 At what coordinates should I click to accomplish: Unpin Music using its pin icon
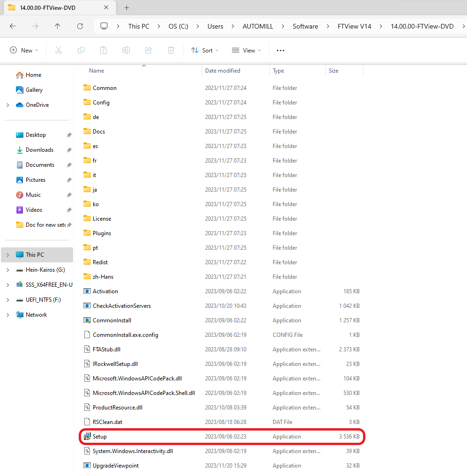tap(69, 195)
